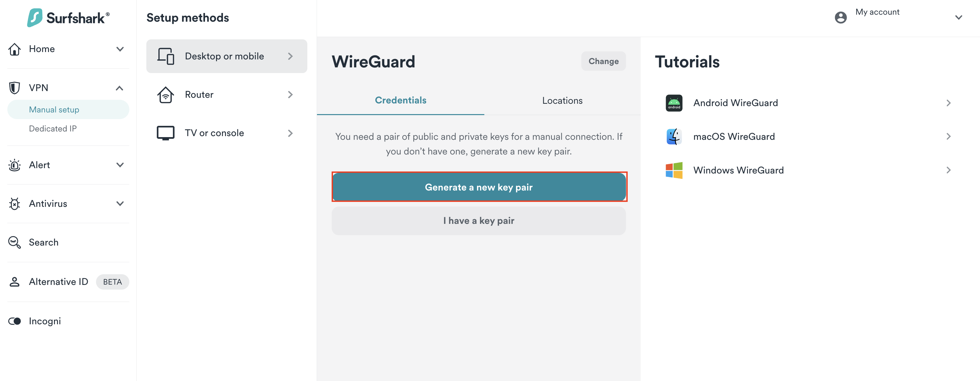Switch to the Locations tab
Viewport: 980px width, 381px height.
coord(562,100)
